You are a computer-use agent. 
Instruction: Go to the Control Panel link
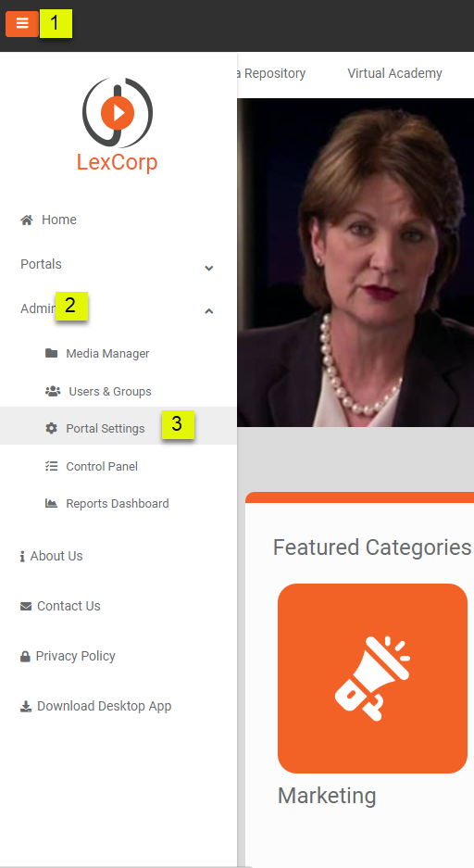coord(102,466)
